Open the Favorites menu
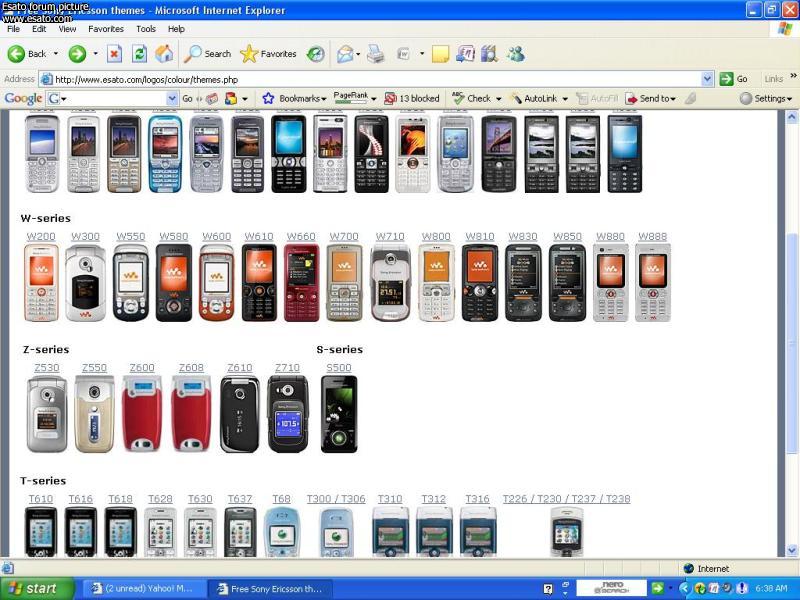Image resolution: width=800 pixels, height=600 pixels. tap(106, 29)
